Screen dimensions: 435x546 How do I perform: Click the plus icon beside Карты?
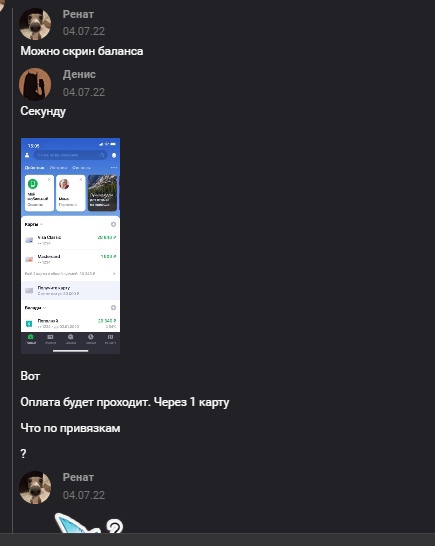(x=113, y=225)
